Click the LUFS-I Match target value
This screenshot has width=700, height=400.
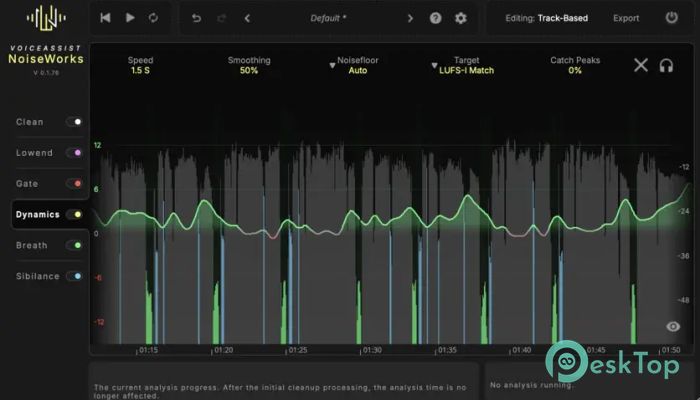tap(467, 71)
